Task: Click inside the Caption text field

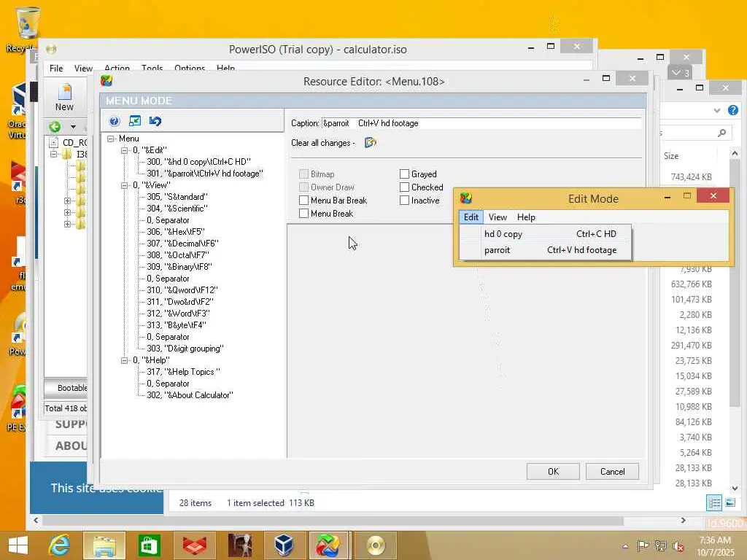Action: (x=481, y=122)
